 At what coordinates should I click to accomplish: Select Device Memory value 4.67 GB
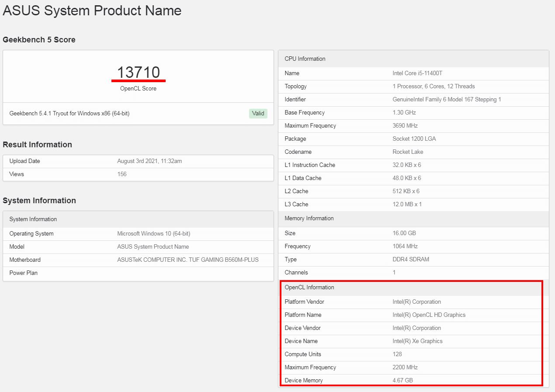pyautogui.click(x=402, y=380)
